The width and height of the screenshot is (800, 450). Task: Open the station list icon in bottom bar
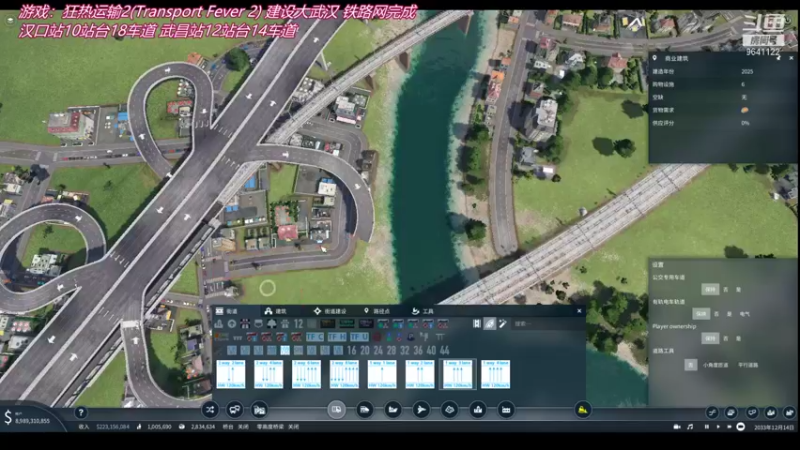(260, 410)
